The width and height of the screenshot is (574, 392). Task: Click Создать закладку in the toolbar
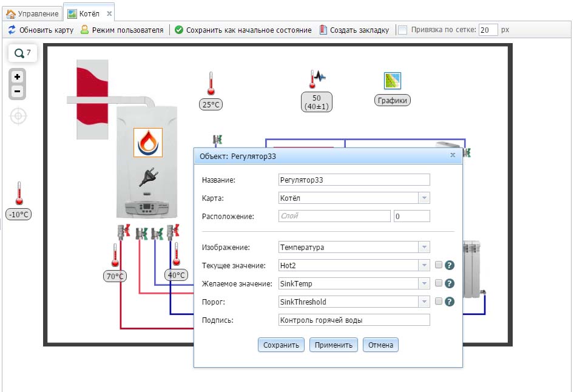[354, 30]
